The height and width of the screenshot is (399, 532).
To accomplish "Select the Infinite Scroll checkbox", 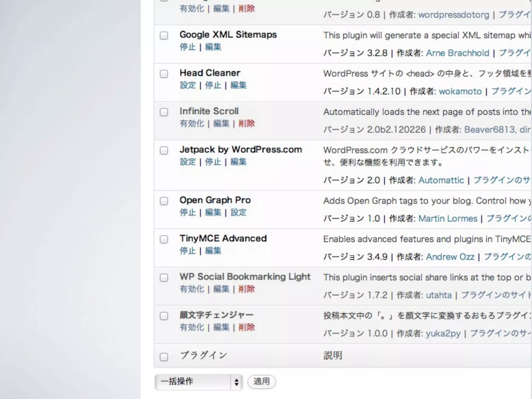I will 164,112.
